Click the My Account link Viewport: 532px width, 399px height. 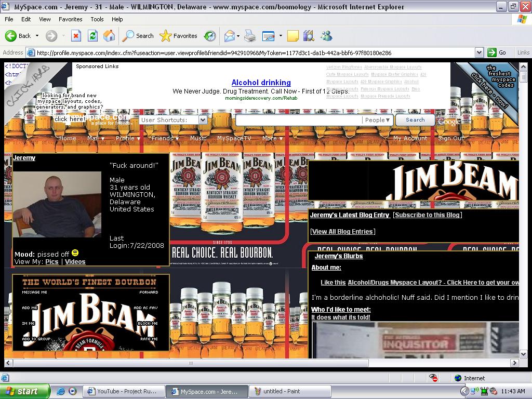point(410,138)
